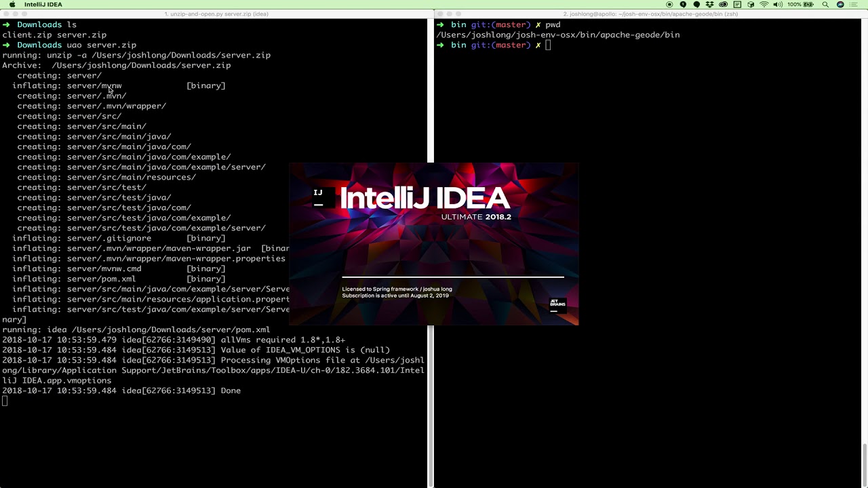868x488 pixels.
Task: Click 'allVms required 1.8*,1.8+' log line
Action: point(174,340)
